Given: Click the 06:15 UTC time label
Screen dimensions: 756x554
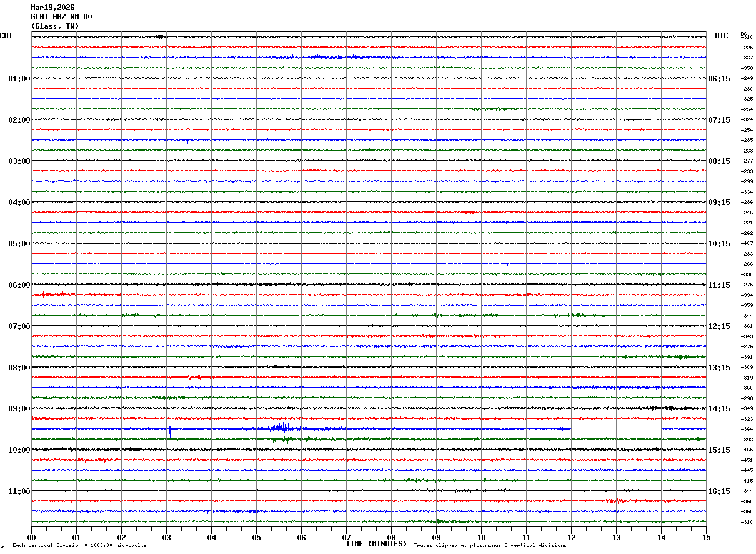Looking at the screenshot, I should click(719, 79).
